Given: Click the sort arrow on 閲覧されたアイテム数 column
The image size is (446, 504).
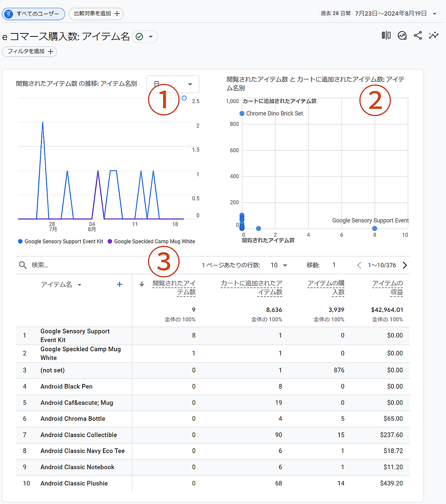Looking at the screenshot, I should click(x=142, y=284).
